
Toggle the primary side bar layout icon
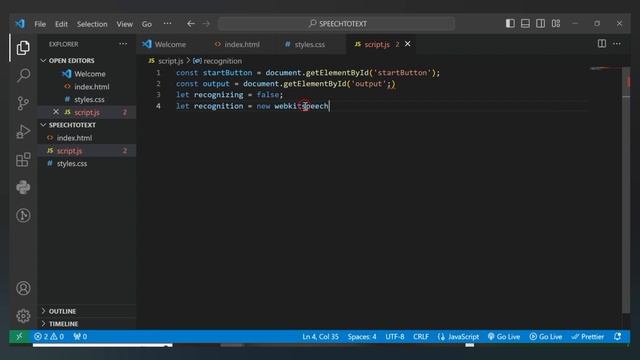(x=510, y=23)
